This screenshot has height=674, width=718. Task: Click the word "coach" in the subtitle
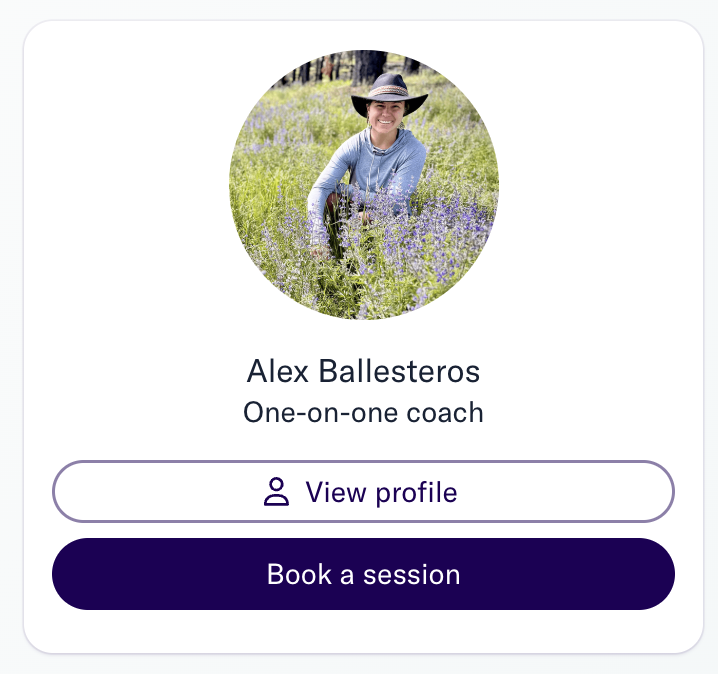coord(445,412)
